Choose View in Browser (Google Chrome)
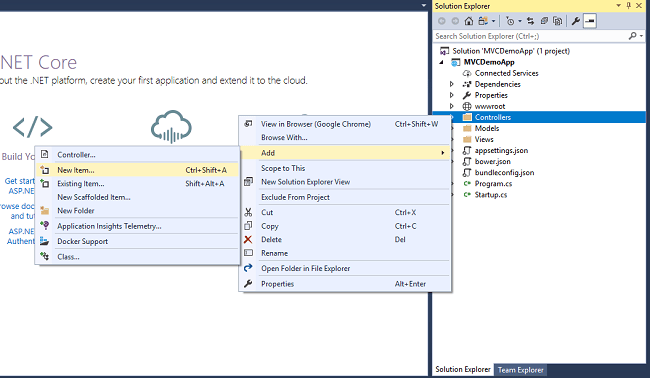650x378 pixels. [345, 124]
